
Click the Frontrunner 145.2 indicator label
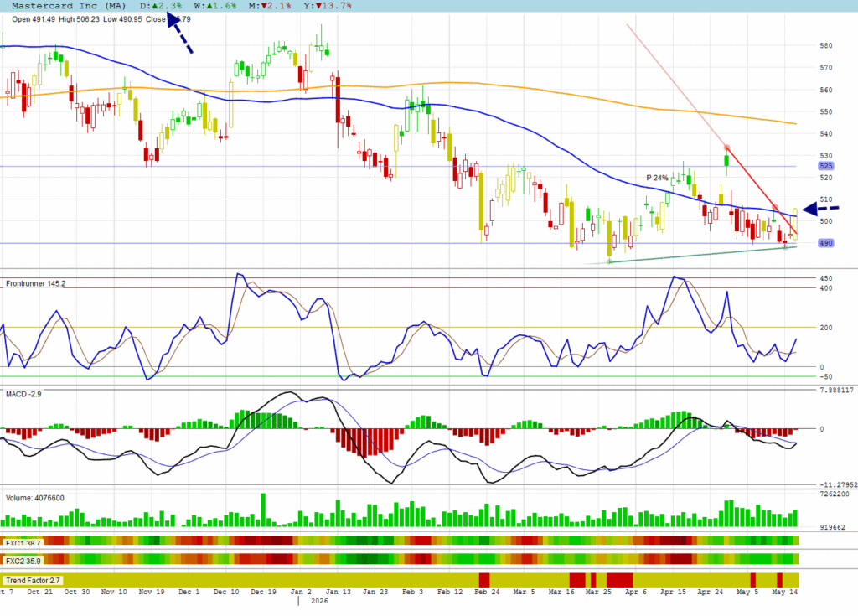point(35,283)
